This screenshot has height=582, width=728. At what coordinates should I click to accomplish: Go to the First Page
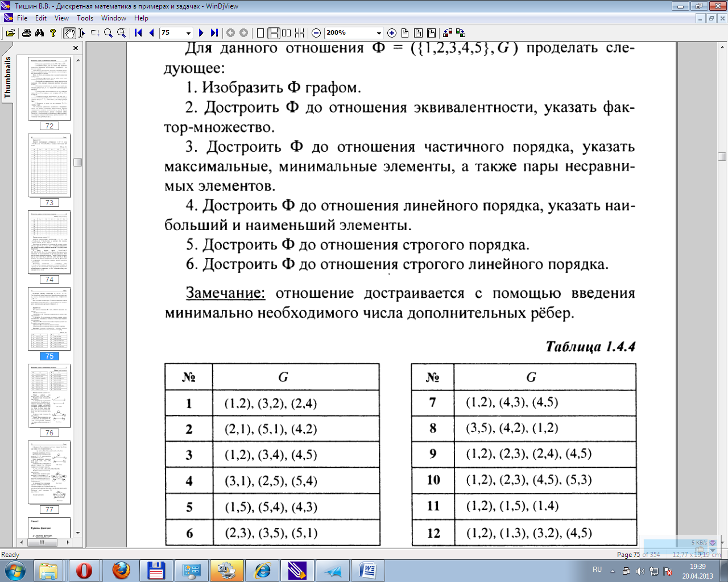pos(138,33)
